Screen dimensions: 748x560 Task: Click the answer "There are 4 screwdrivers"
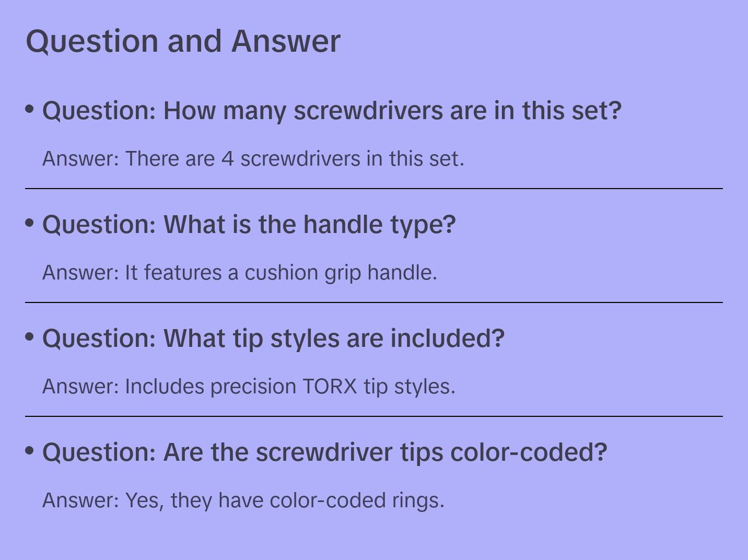(x=253, y=158)
